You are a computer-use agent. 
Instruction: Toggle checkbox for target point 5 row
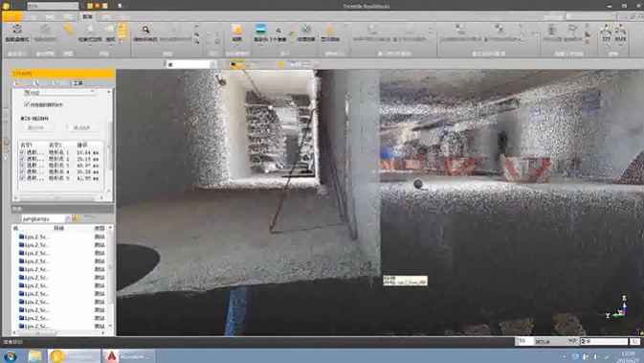[22, 178]
